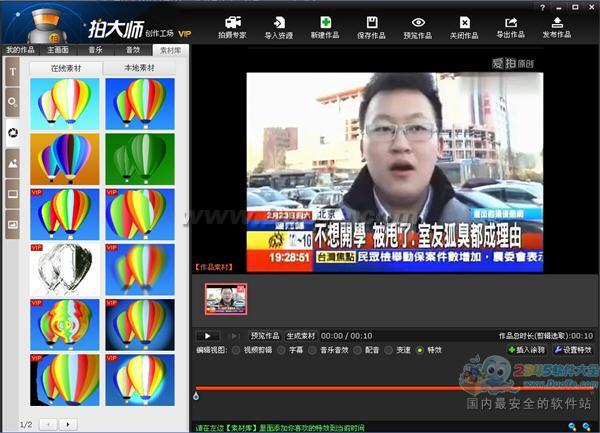Select 字幕 edit view radio
Screen dimensions: 600x433
[x=281, y=350]
